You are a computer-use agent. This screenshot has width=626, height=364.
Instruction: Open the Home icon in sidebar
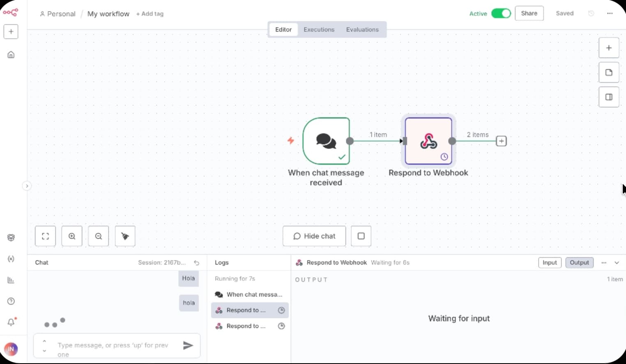point(11,55)
